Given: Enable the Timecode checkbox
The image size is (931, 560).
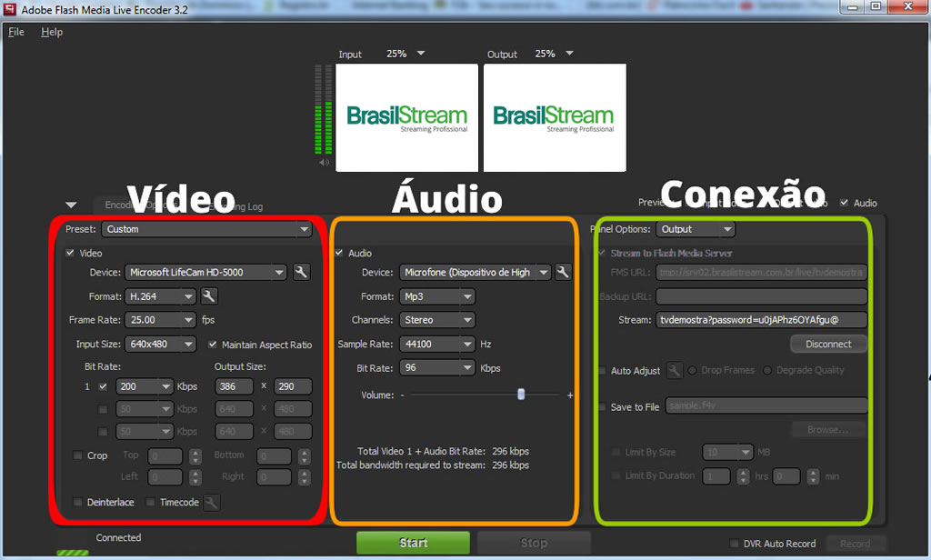Looking at the screenshot, I should [150, 502].
